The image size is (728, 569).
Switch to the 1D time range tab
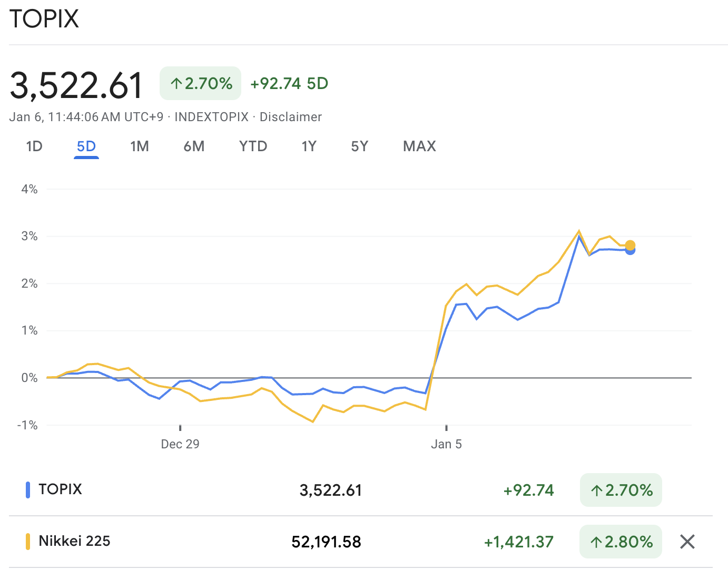click(x=34, y=146)
